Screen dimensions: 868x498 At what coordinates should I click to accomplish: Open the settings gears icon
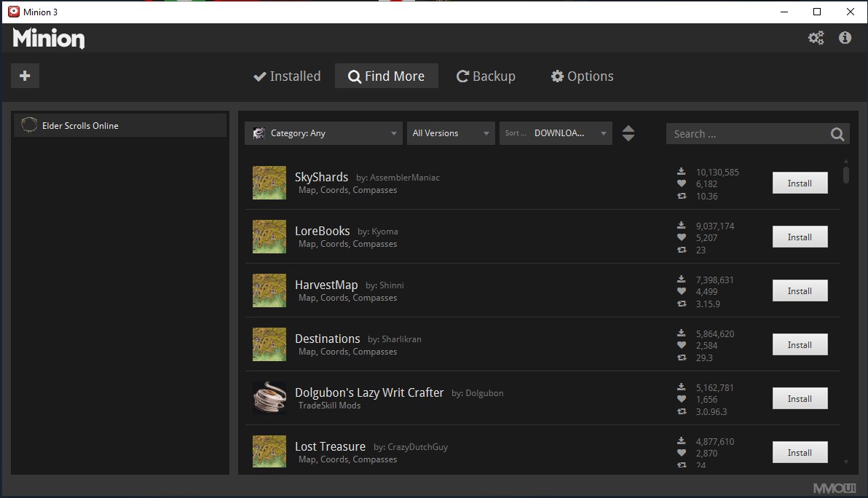(816, 38)
